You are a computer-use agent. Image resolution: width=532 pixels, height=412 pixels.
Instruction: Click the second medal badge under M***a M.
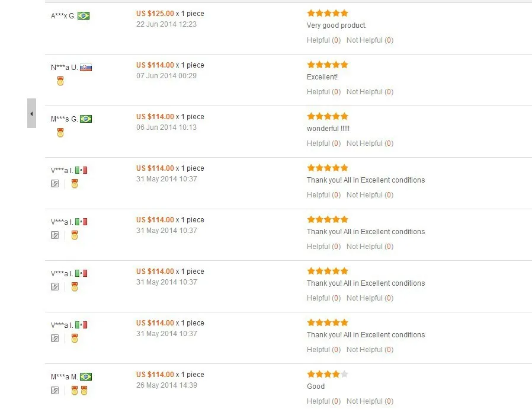[x=84, y=391]
